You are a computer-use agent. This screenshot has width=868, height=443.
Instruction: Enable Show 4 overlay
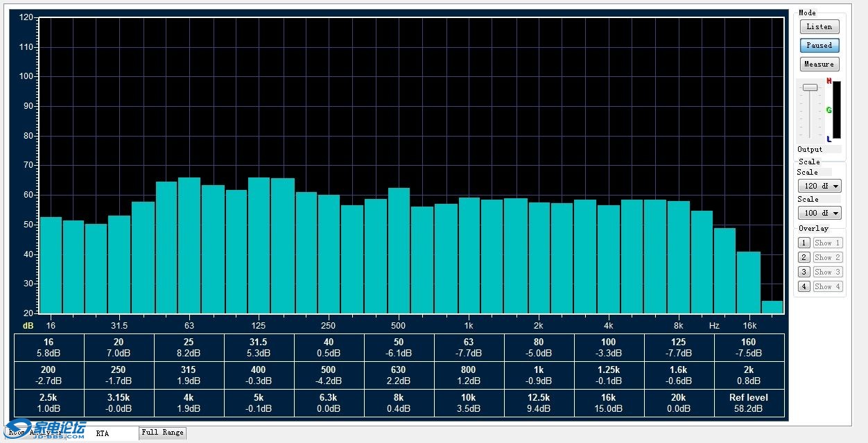pyautogui.click(x=827, y=287)
